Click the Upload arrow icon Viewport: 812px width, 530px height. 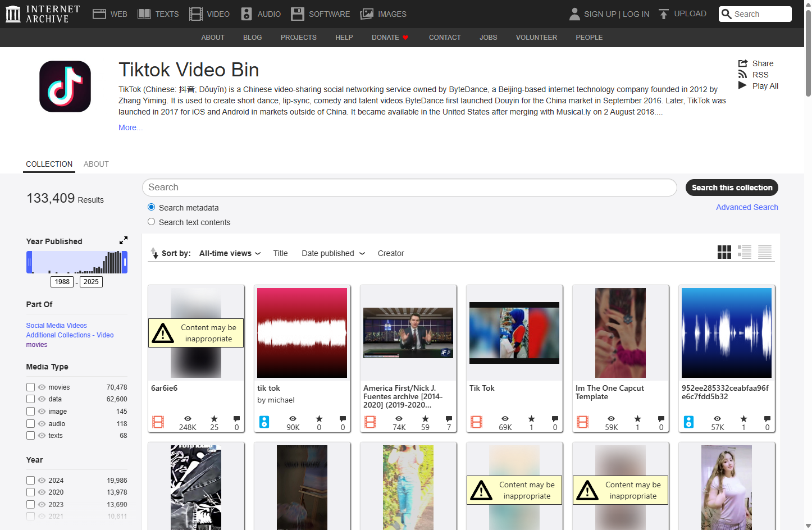click(664, 14)
